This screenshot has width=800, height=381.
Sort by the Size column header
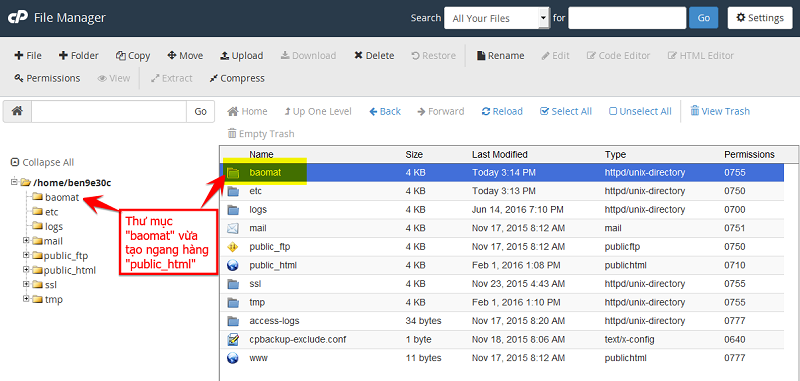pyautogui.click(x=414, y=154)
